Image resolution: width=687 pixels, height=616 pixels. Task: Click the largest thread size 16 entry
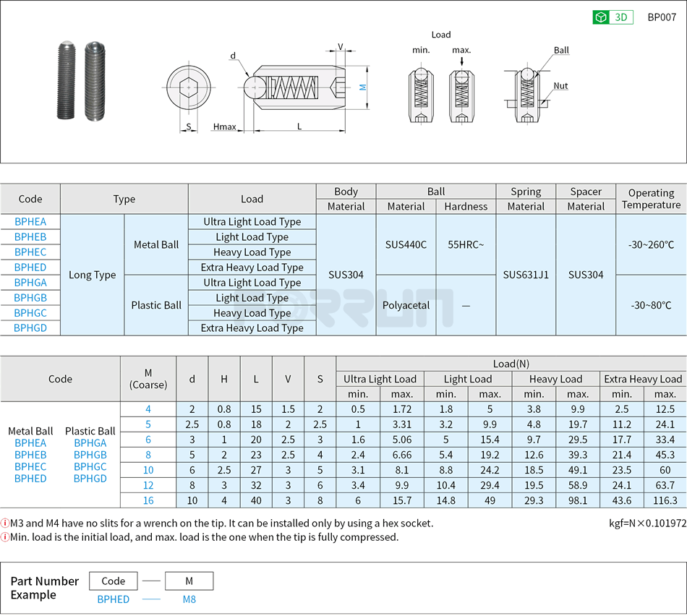(x=148, y=500)
